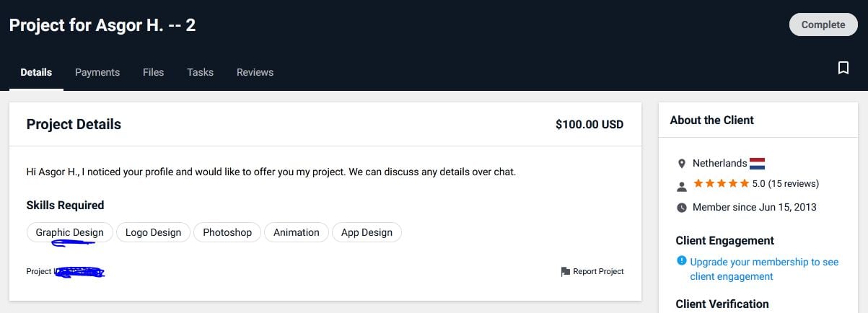Click the location pin icon beside Netherlands
The height and width of the screenshot is (313, 868).
tap(682, 164)
